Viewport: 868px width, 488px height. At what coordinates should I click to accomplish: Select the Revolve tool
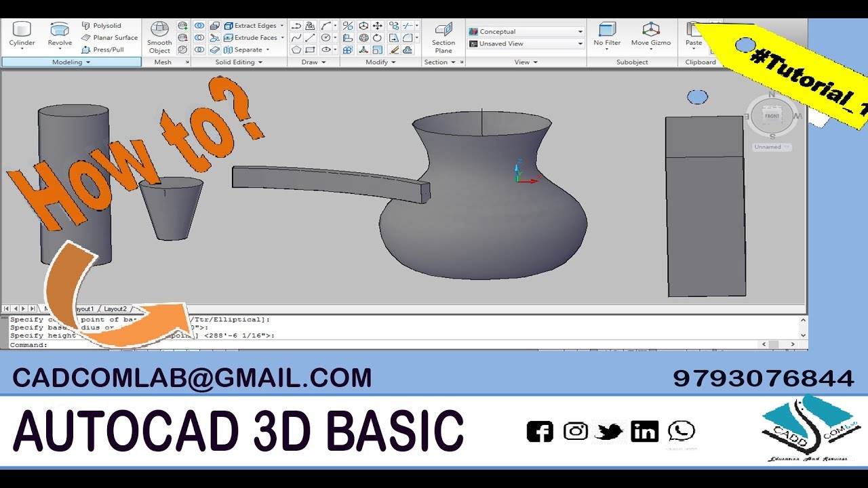60,33
